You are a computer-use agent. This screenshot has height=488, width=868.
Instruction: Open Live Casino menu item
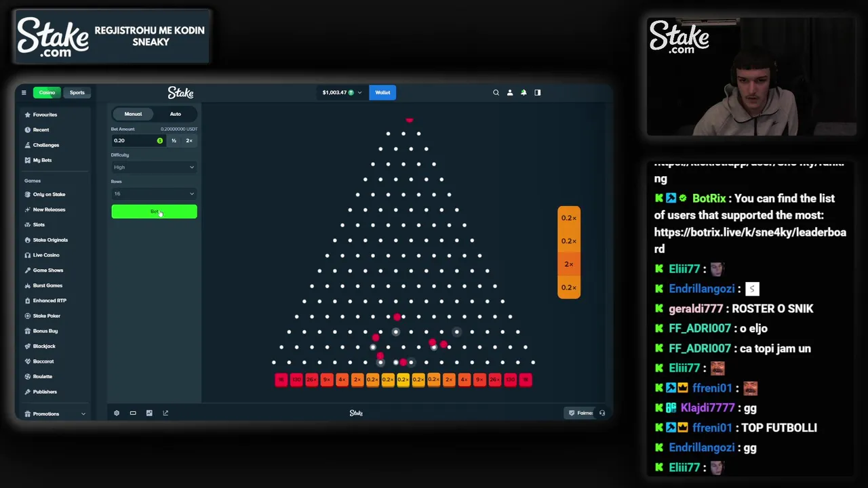pos(46,255)
